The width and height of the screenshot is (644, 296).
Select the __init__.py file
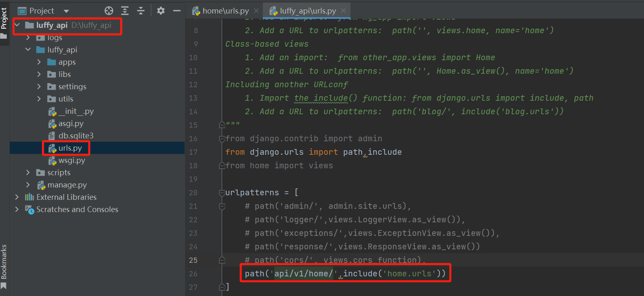pos(76,111)
